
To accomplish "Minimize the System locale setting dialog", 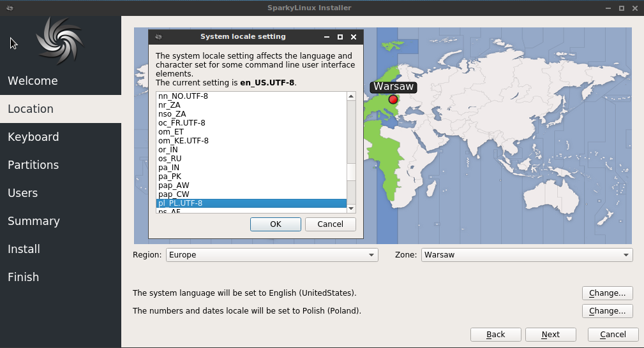I will pos(327,37).
